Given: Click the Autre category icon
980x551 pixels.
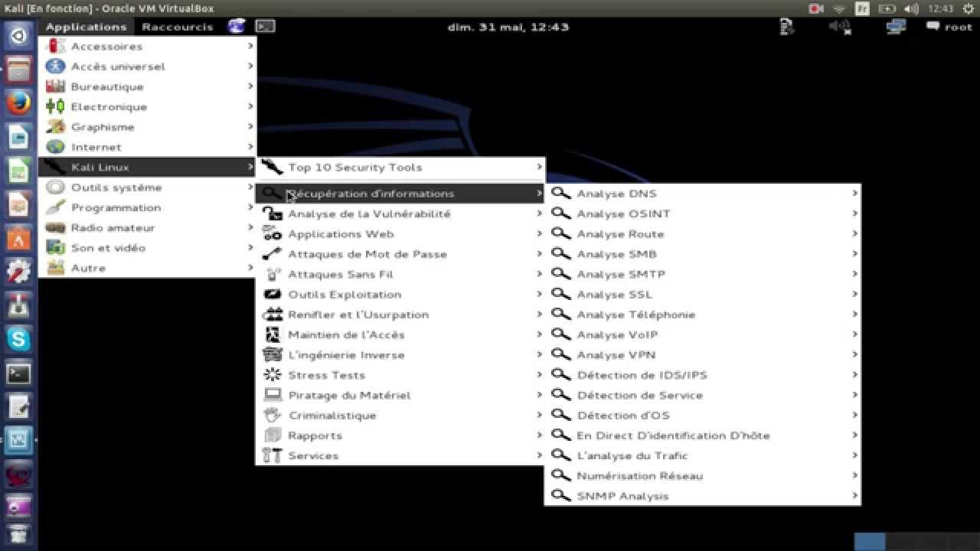Looking at the screenshot, I should 55,268.
